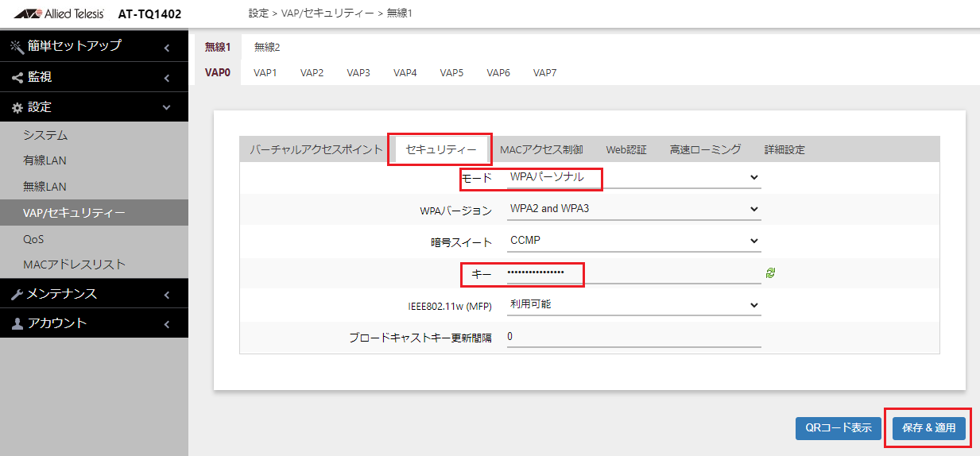Click the Allied Telesis logo
The image size is (980, 456).
point(59,14)
